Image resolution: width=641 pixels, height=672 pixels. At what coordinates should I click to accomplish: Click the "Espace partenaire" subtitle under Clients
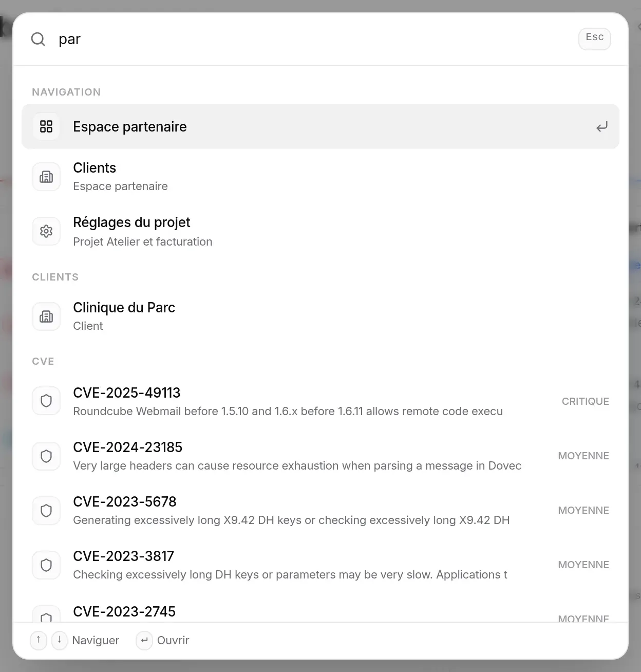pyautogui.click(x=120, y=186)
